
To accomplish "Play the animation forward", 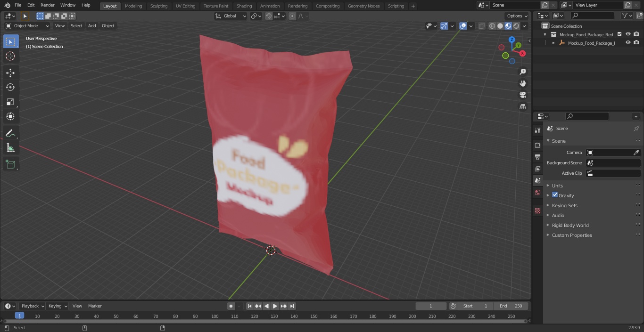I will tap(275, 306).
